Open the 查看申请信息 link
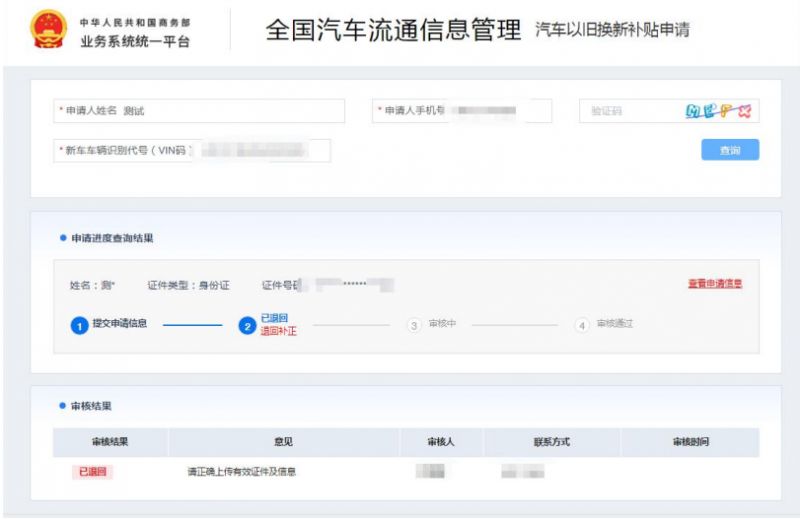The height and width of the screenshot is (519, 800). [x=714, y=284]
